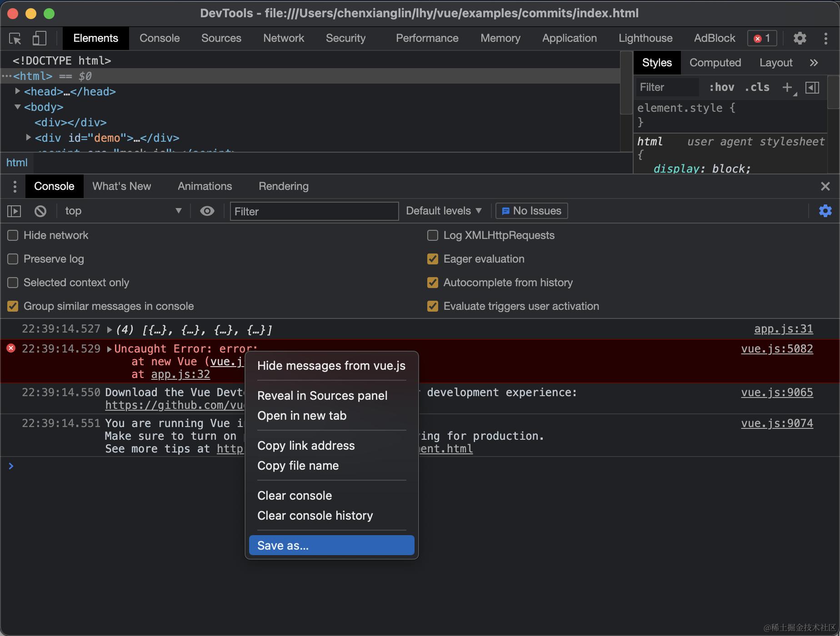The image size is (840, 636).
Task: Open the top JavaScript context dropdown
Action: click(123, 211)
